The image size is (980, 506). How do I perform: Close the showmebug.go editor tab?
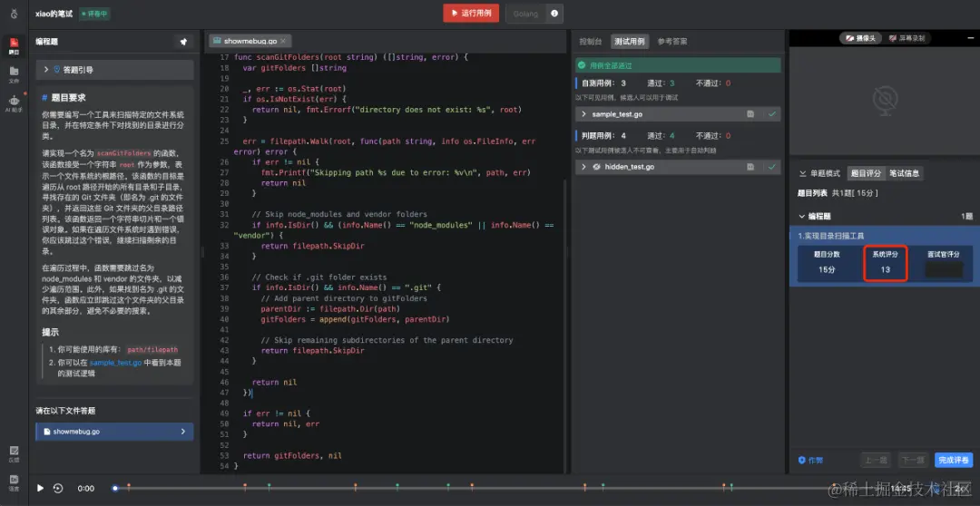(283, 41)
